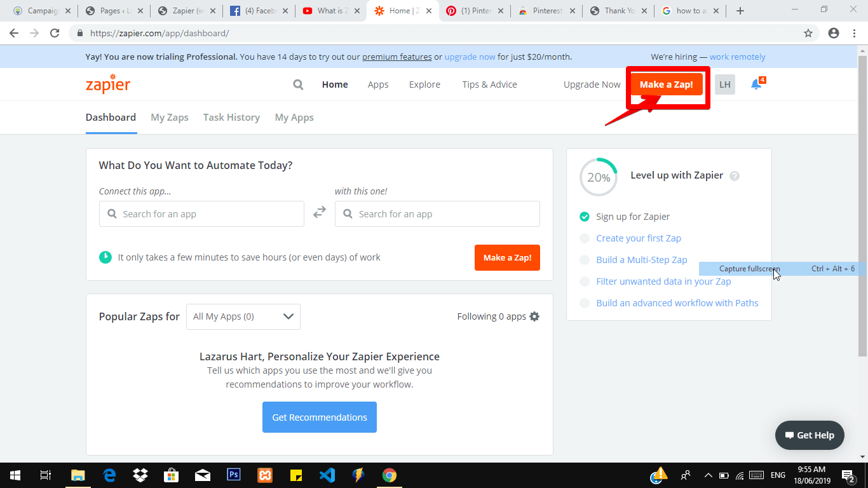Click the circle beside Build a Multi-Step Zap
868x488 pixels.
(585, 260)
